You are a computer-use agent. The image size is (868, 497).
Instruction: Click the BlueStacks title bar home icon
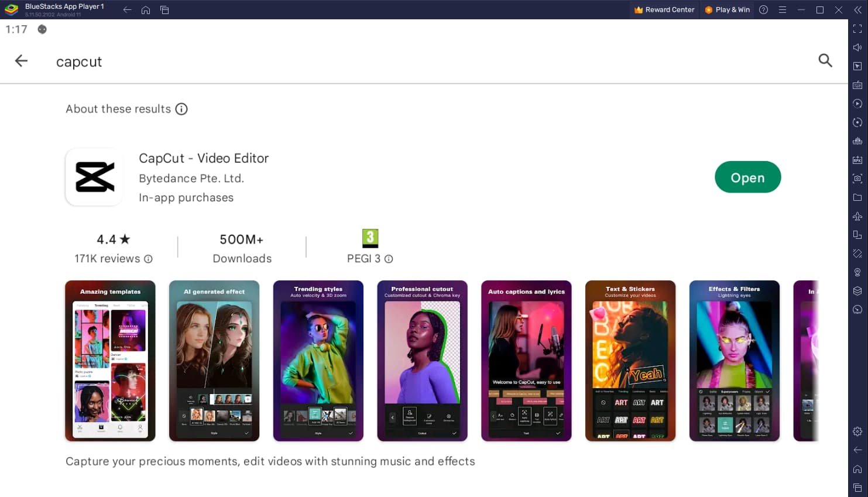(x=146, y=10)
